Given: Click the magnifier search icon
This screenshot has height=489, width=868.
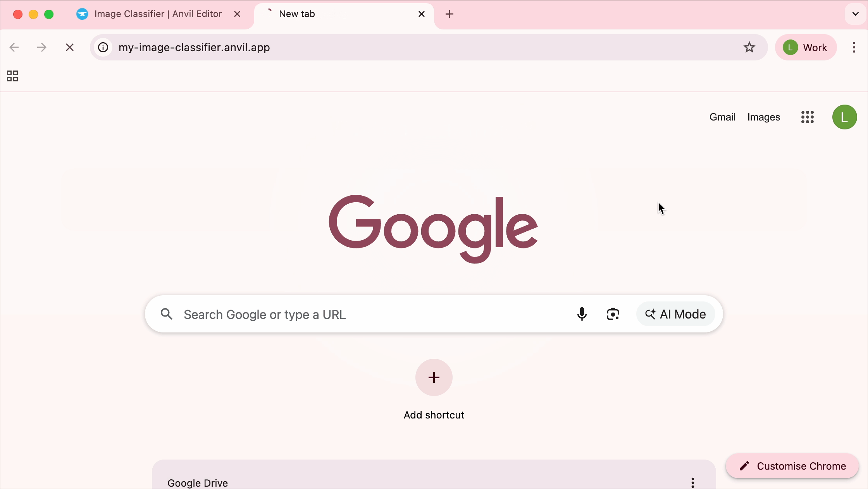Looking at the screenshot, I should pos(167,314).
